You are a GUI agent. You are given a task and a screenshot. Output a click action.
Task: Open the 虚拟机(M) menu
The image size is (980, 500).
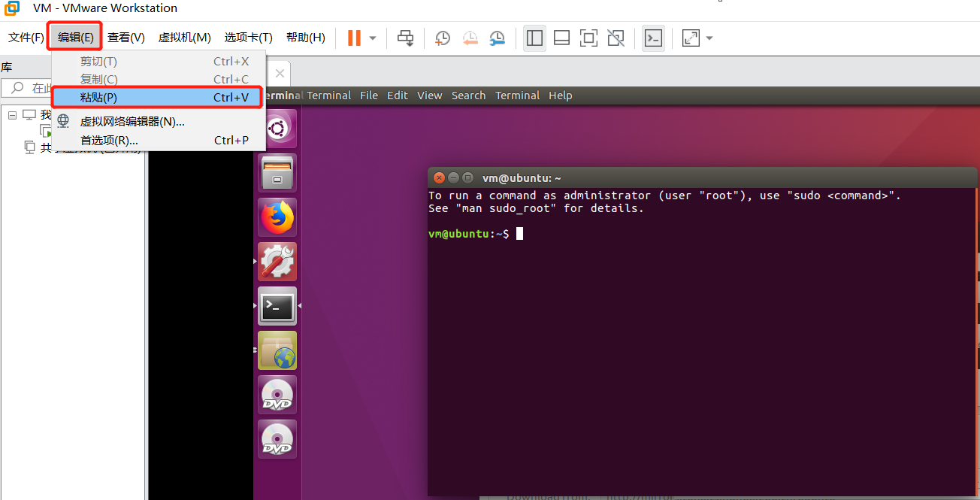pos(184,37)
